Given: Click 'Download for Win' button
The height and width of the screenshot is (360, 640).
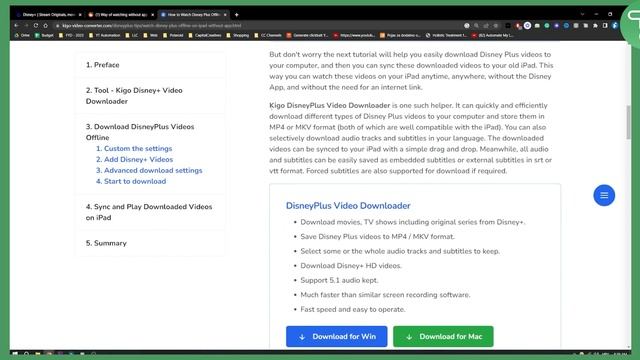Looking at the screenshot, I should [x=337, y=337].
